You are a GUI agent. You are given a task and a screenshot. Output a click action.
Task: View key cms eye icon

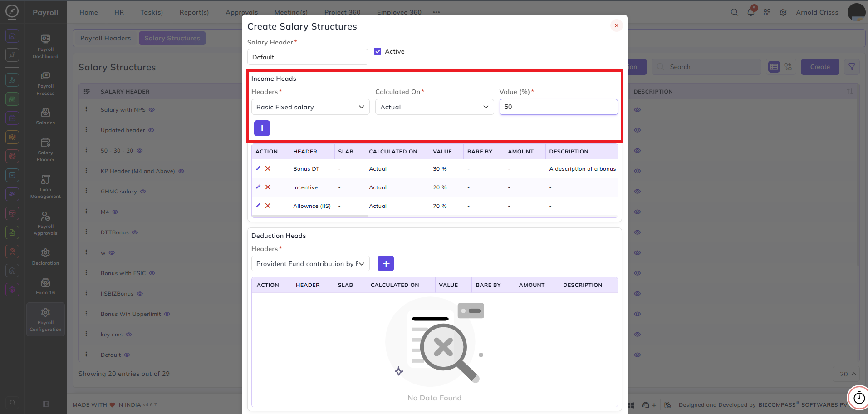click(x=129, y=335)
